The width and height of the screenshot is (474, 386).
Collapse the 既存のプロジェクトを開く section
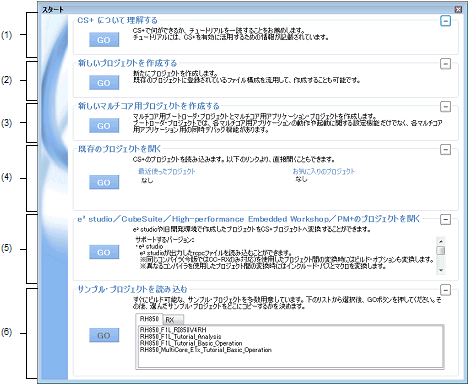pos(445,150)
